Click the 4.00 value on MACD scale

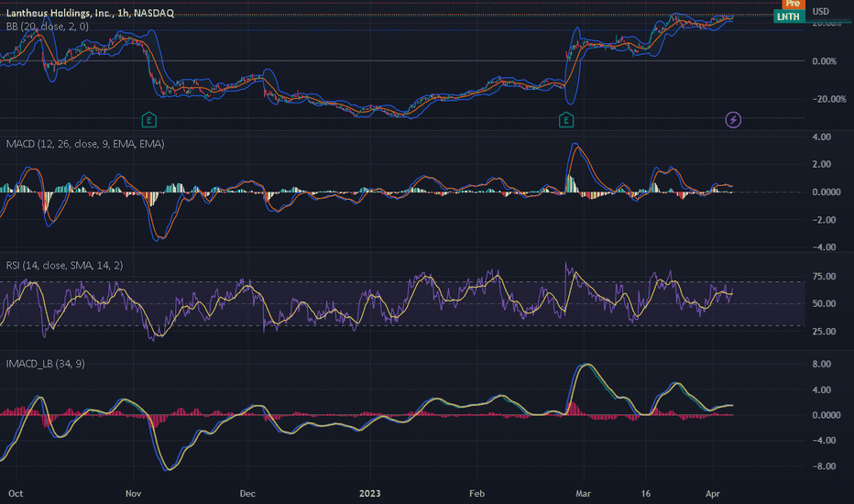(822, 137)
